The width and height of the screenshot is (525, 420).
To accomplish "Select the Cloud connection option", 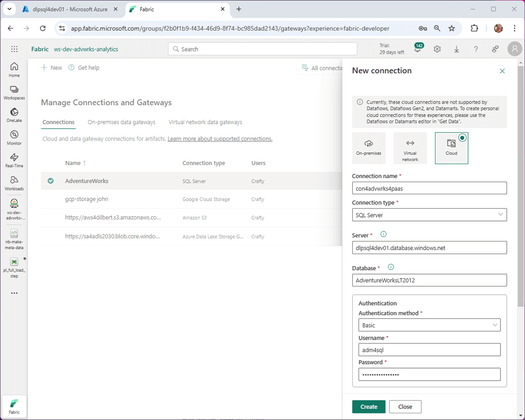I will [x=451, y=148].
